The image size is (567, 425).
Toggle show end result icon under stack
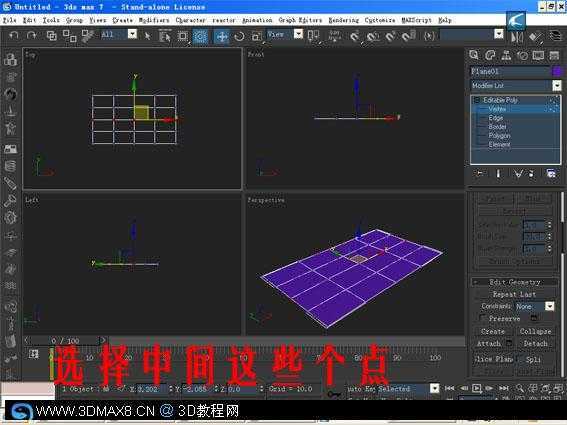498,174
